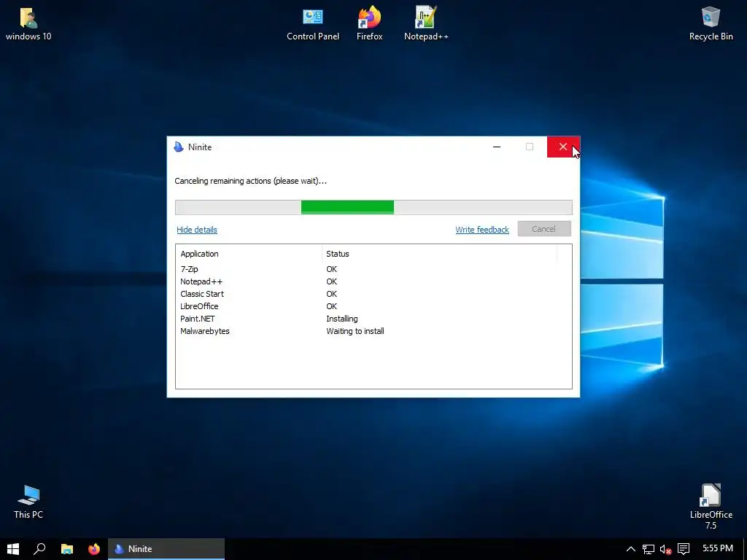Click the Canceling remaining actions message
Screen dimensions: 747x560
tap(251, 181)
